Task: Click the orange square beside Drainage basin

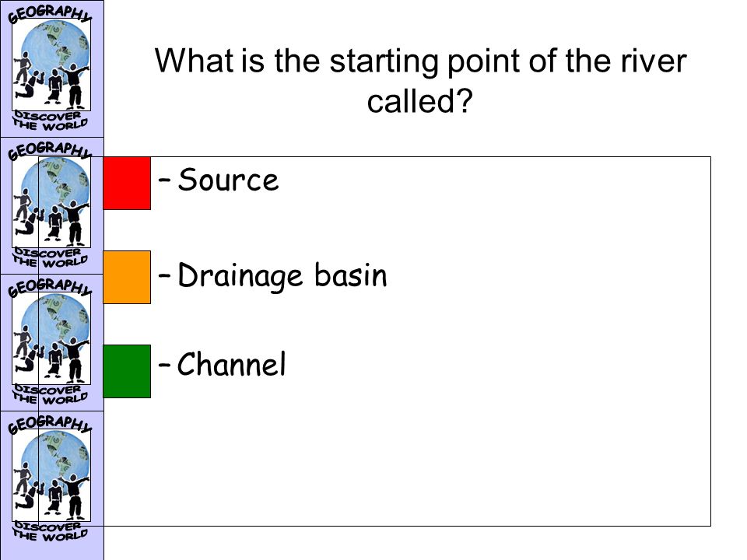Action: tap(127, 277)
